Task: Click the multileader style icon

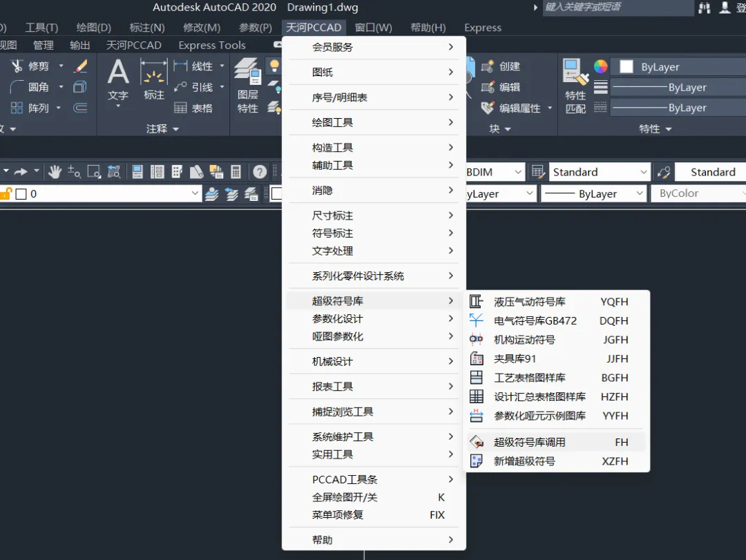Action: coord(664,172)
